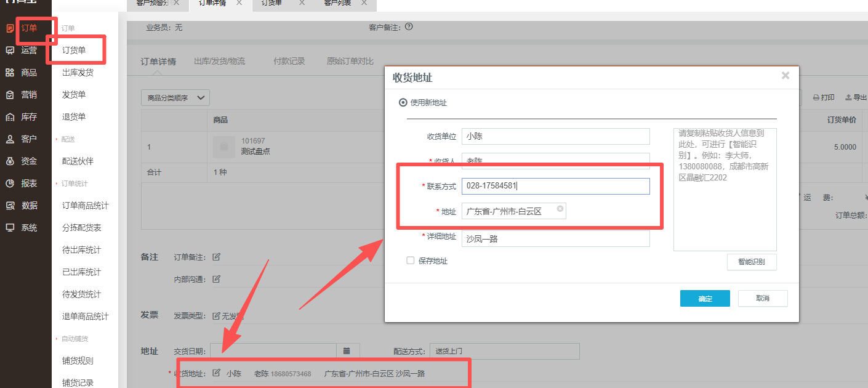868x388 pixels.
Task: Open 订货单 in the order submenu
Action: 74,51
